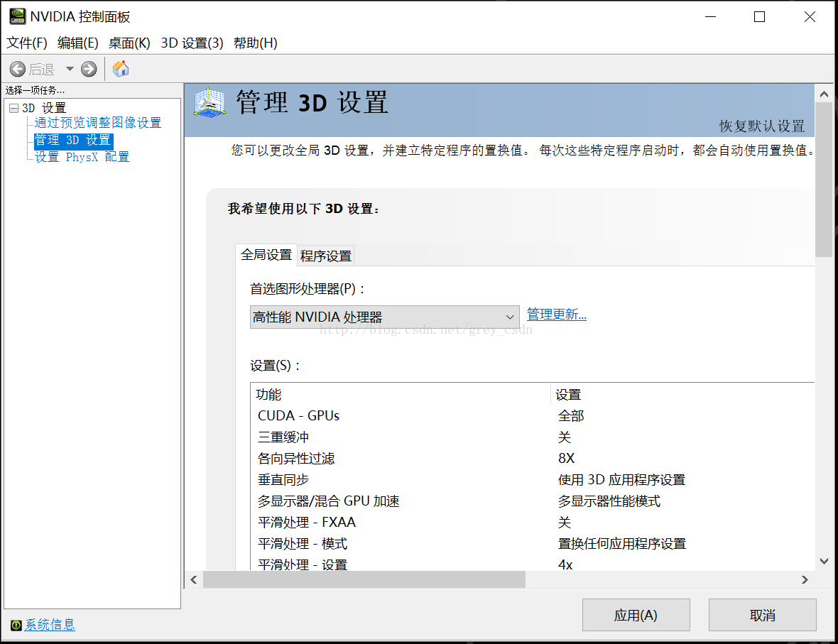This screenshot has height=644, width=838.
Task: Open the 文件(F) menu
Action: pyautogui.click(x=27, y=43)
